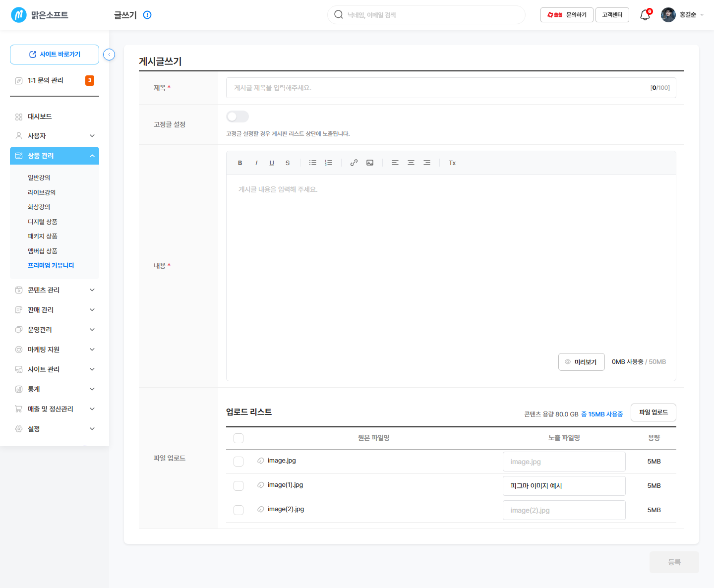Go to 디지털 상품 submenu
Screen dimensions: 714x588
(43, 222)
